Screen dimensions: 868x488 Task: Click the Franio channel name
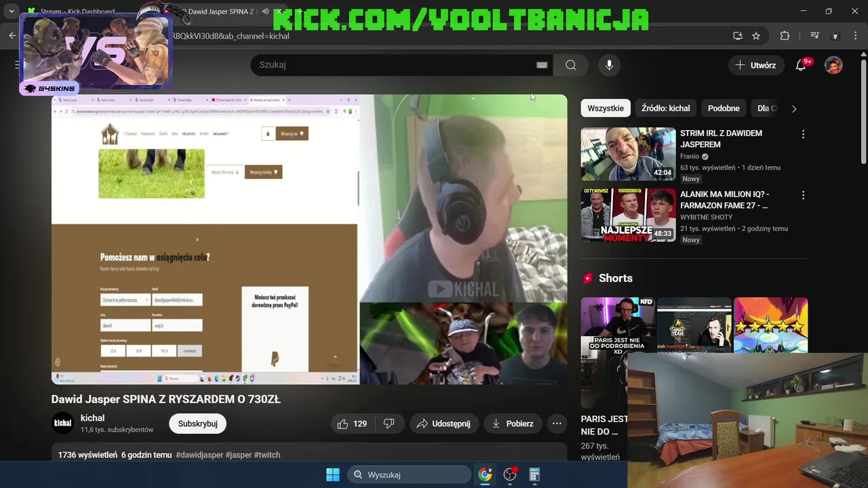[690, 157]
